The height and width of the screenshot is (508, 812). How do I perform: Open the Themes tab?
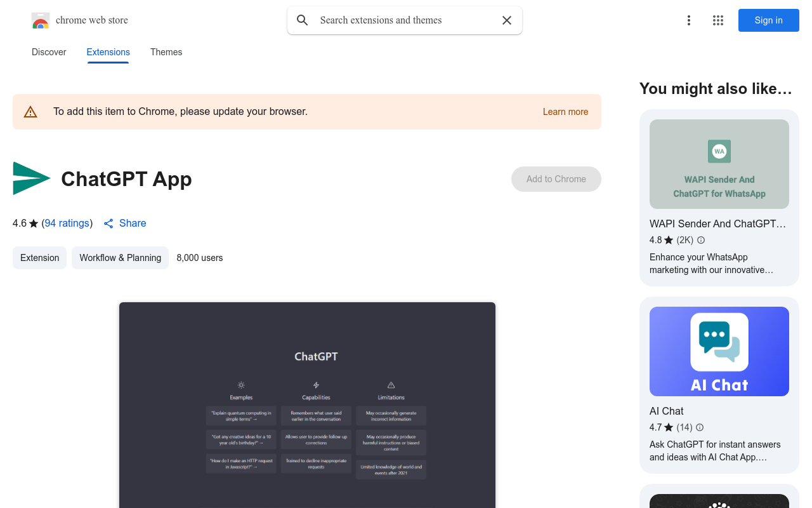[166, 52]
